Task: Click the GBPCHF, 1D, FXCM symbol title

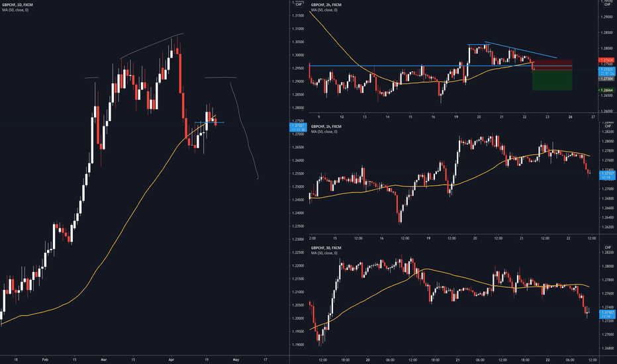Action: coord(18,5)
